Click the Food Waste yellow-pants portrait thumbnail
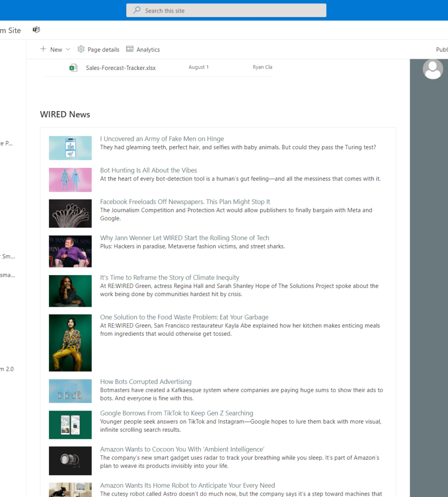The image size is (448, 497). 70,343
